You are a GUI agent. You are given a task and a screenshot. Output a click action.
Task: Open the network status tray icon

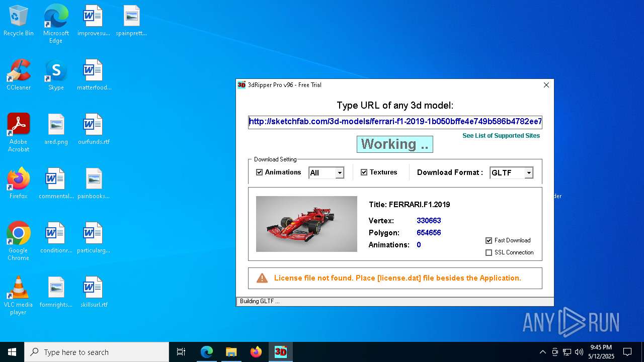point(567,352)
